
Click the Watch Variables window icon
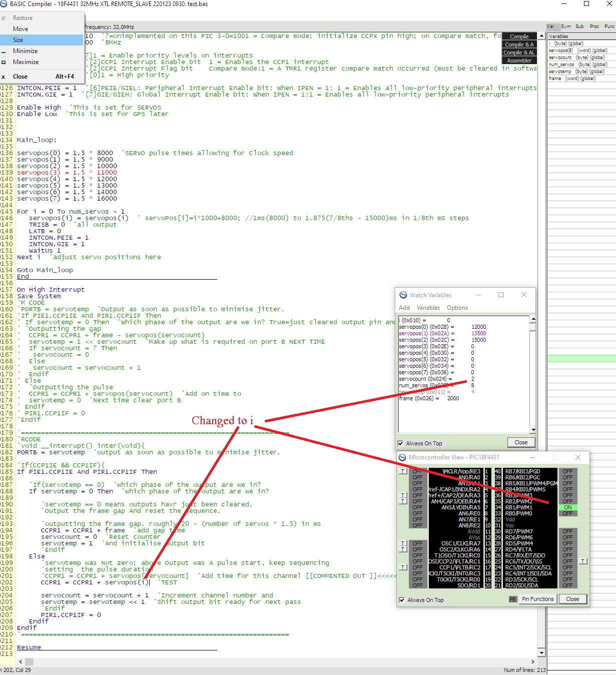pos(403,295)
